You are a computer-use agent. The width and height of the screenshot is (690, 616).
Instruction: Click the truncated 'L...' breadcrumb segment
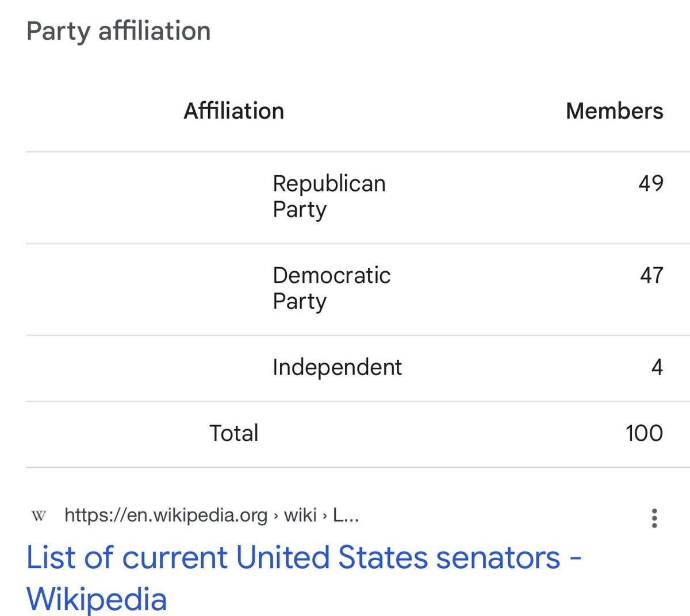(x=346, y=515)
